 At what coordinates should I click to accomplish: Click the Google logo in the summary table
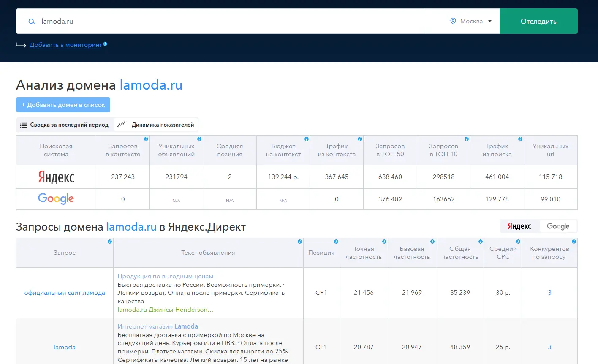click(x=56, y=199)
